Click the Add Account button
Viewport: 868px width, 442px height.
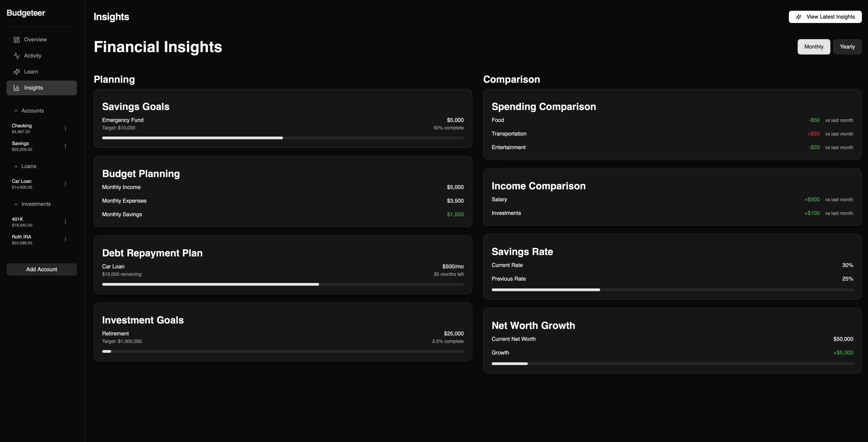41,270
